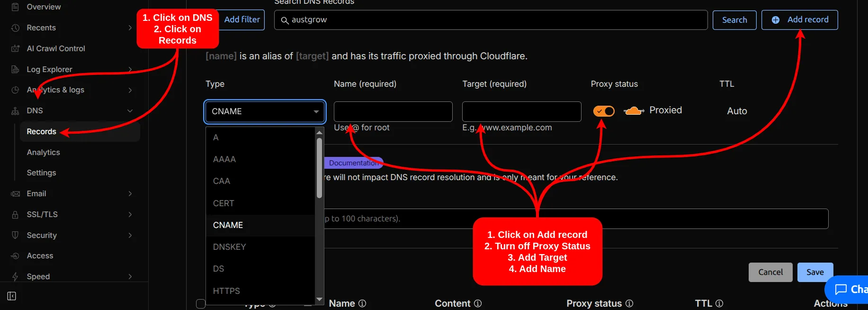Click the Add record button
The image size is (868, 310).
(800, 20)
